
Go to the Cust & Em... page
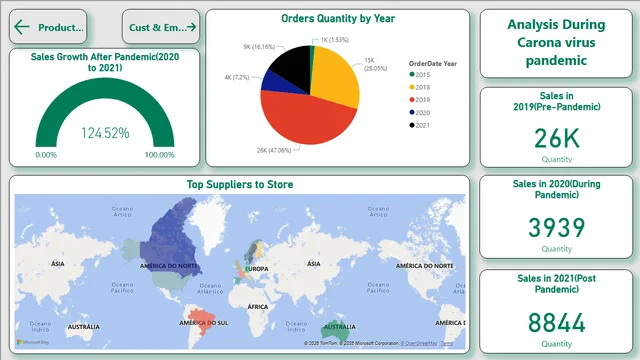(161, 27)
